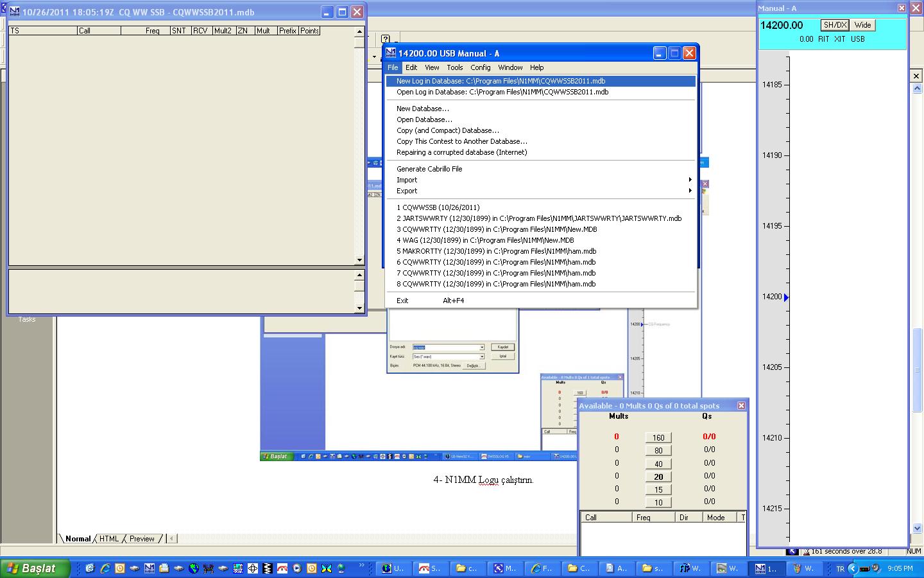Open the Config menu
The image size is (924, 578).
click(x=480, y=67)
